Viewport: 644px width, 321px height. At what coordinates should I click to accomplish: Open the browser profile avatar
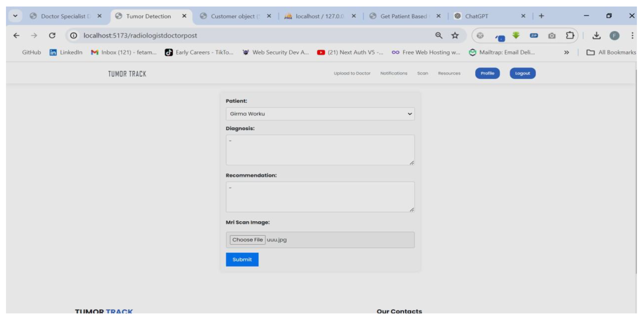[615, 35]
